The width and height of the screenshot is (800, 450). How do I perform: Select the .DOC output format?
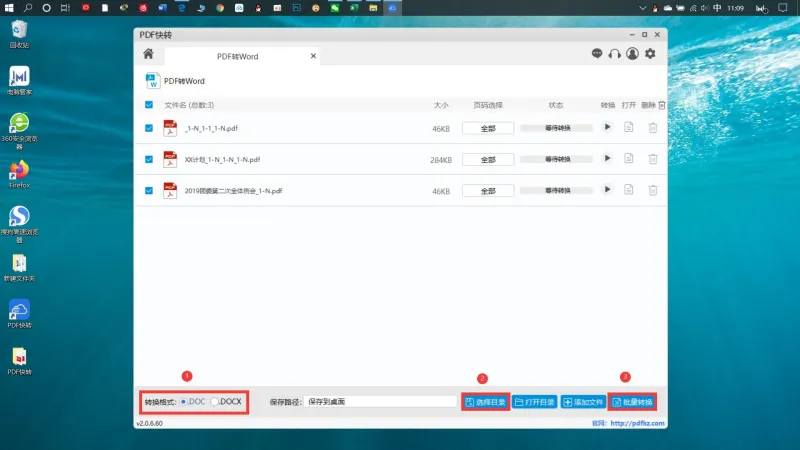coord(192,402)
